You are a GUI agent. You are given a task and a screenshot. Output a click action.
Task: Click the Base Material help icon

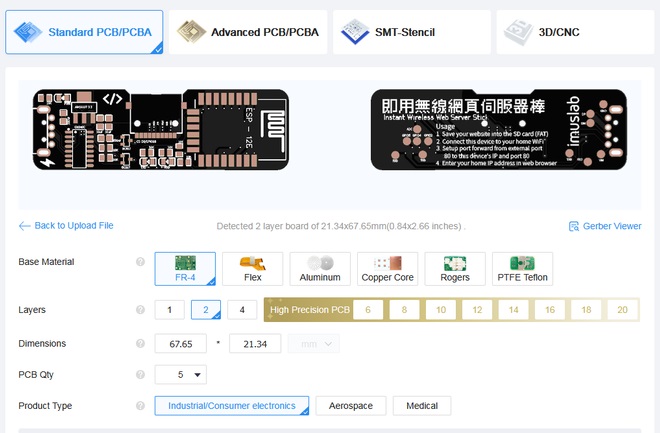[140, 262]
